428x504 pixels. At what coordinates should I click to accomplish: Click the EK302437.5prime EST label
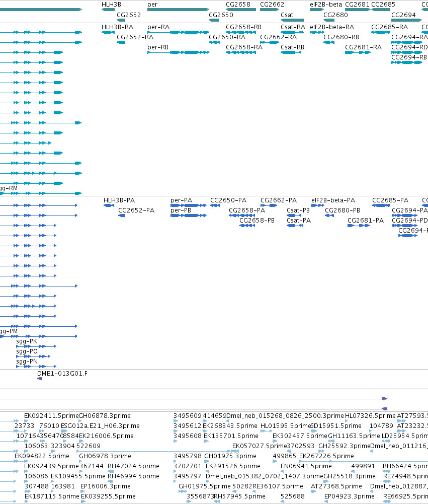click(x=300, y=436)
